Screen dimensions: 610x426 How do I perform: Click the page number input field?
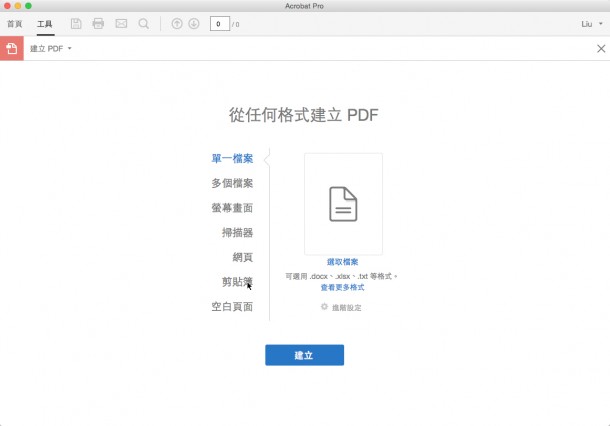point(218,23)
